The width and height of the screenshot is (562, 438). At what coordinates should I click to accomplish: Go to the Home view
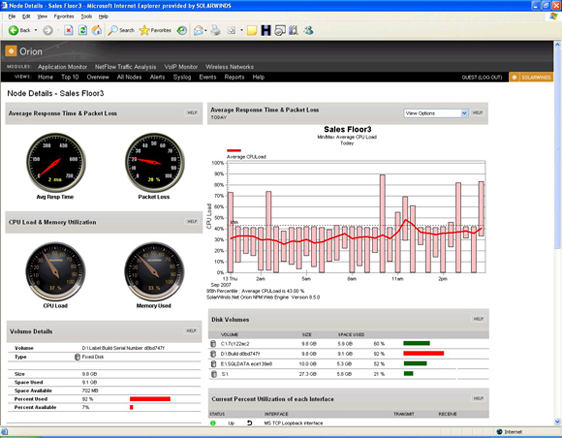45,77
